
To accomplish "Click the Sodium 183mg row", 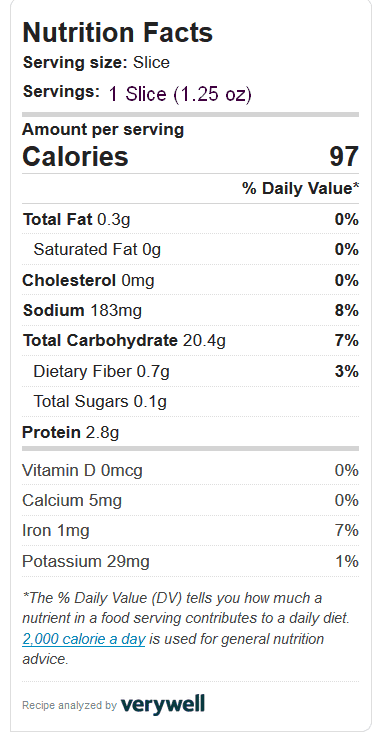I will [190, 310].
